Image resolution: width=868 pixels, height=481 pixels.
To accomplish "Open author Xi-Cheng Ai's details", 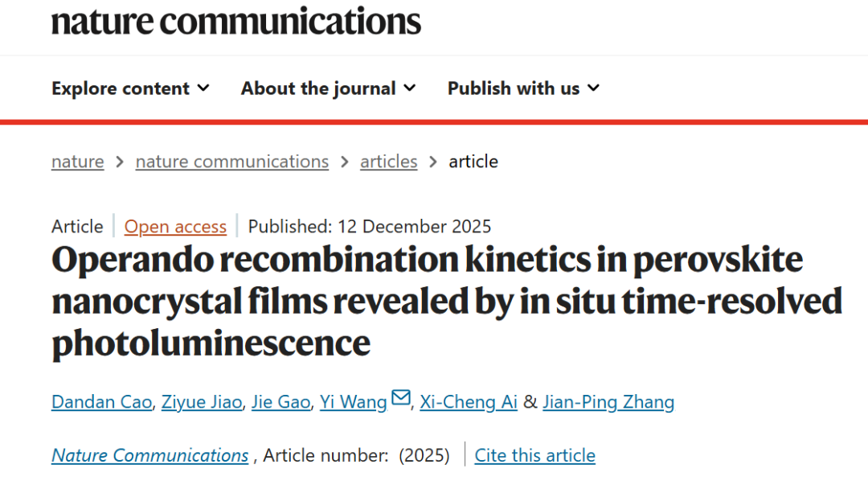I will 469,401.
